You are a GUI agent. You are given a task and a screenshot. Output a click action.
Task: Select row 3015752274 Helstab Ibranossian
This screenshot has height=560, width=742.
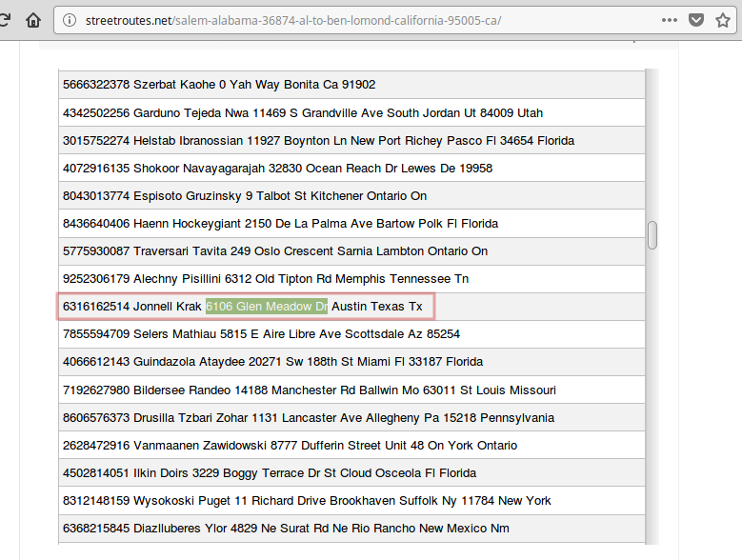[x=351, y=140]
